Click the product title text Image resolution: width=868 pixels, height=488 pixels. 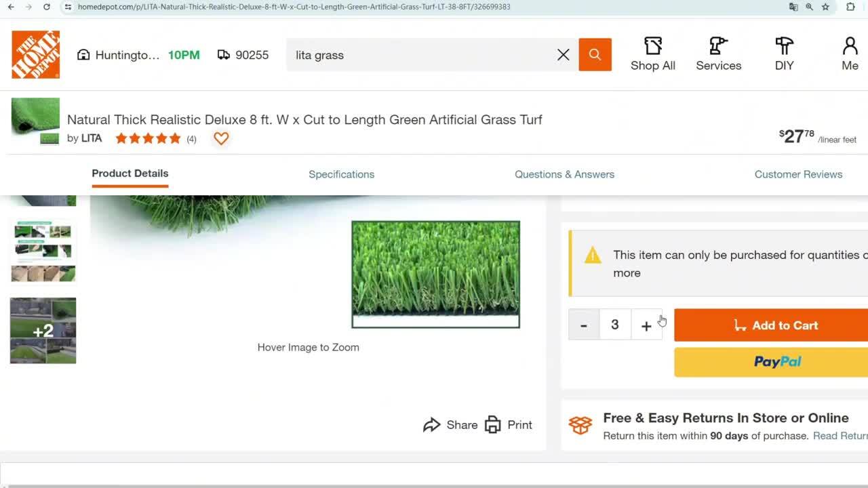(304, 120)
